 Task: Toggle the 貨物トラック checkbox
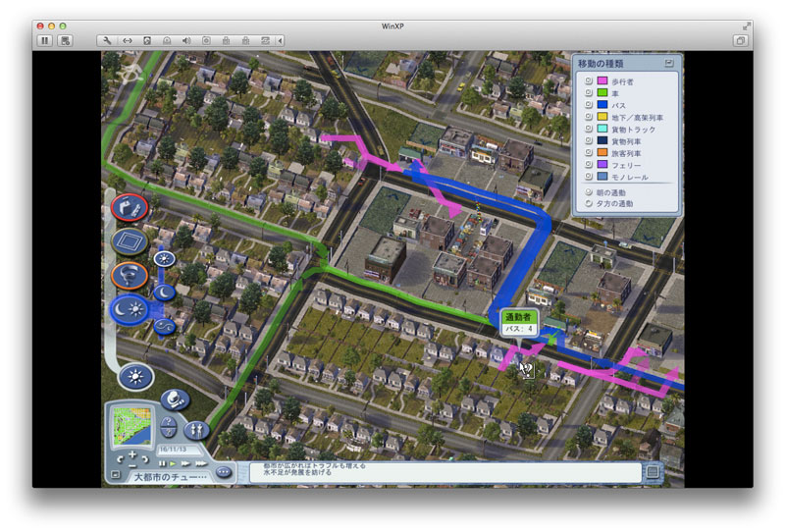[x=589, y=129]
